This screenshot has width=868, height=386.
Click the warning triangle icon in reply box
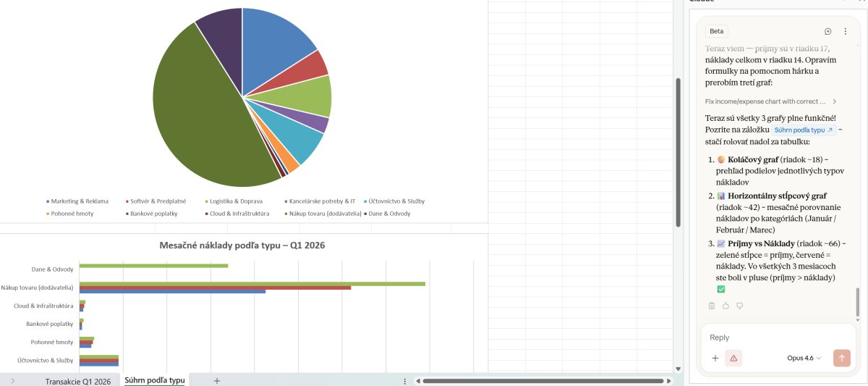click(x=733, y=358)
